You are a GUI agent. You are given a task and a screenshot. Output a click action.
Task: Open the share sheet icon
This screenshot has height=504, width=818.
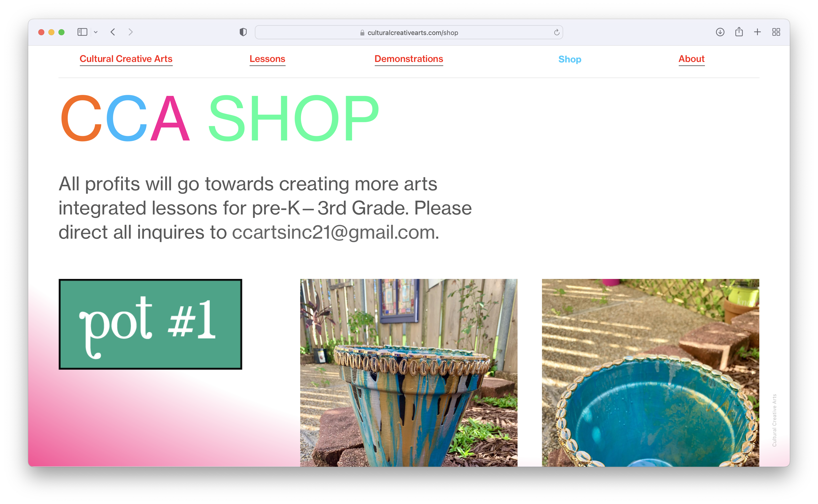pyautogui.click(x=739, y=32)
